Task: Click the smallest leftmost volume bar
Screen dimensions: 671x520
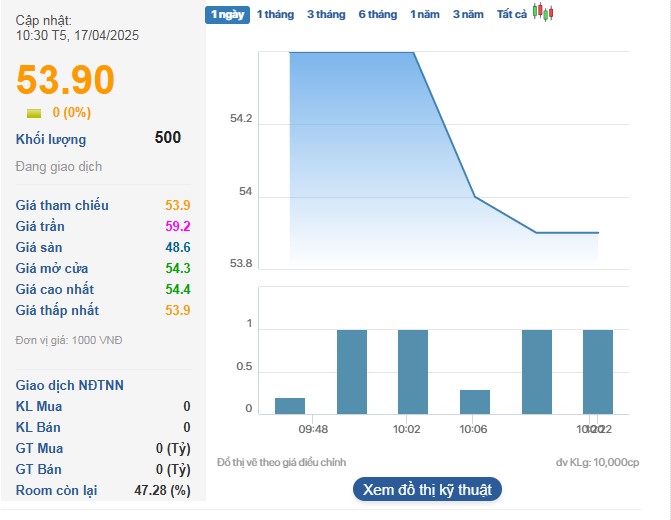Action: (290, 405)
